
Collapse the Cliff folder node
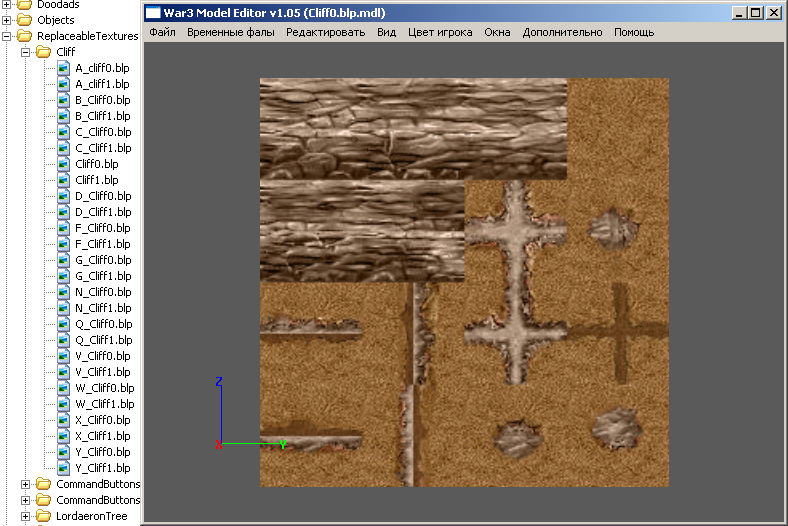26,52
